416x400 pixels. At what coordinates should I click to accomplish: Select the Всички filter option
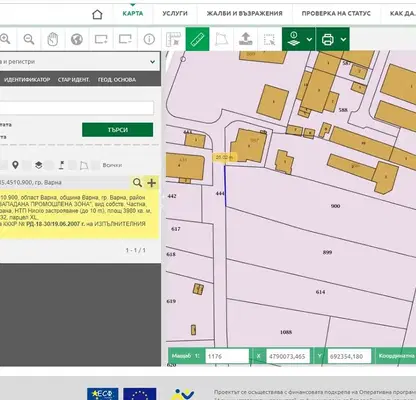112,165
